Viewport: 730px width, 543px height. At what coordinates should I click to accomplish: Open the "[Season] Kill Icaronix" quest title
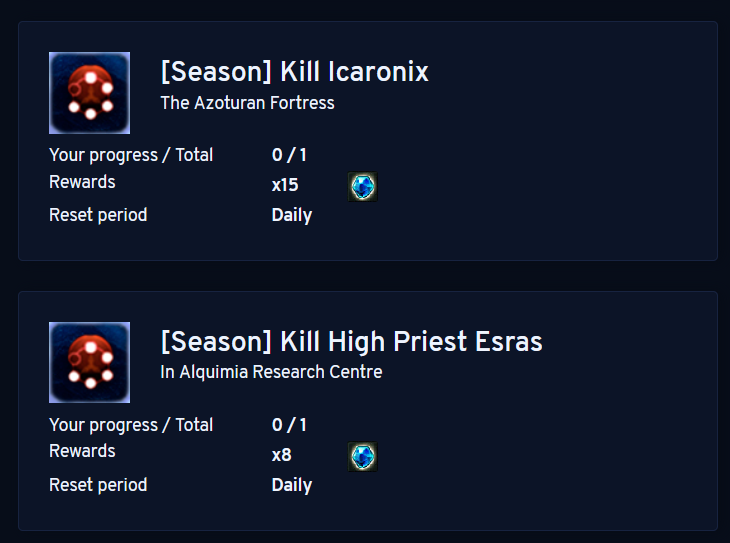pos(294,72)
